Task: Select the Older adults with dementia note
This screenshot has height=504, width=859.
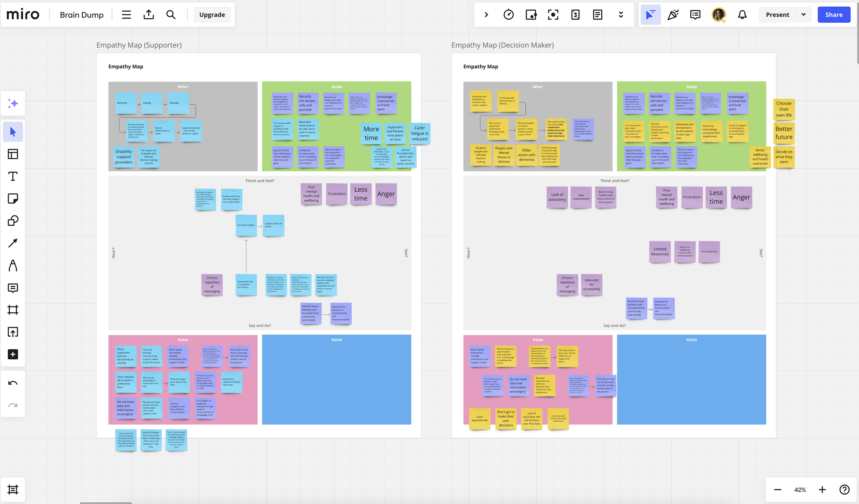Action: click(x=526, y=155)
